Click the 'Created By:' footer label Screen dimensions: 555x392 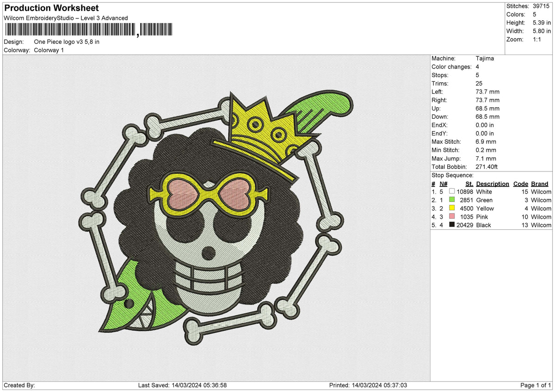[x=19, y=386]
